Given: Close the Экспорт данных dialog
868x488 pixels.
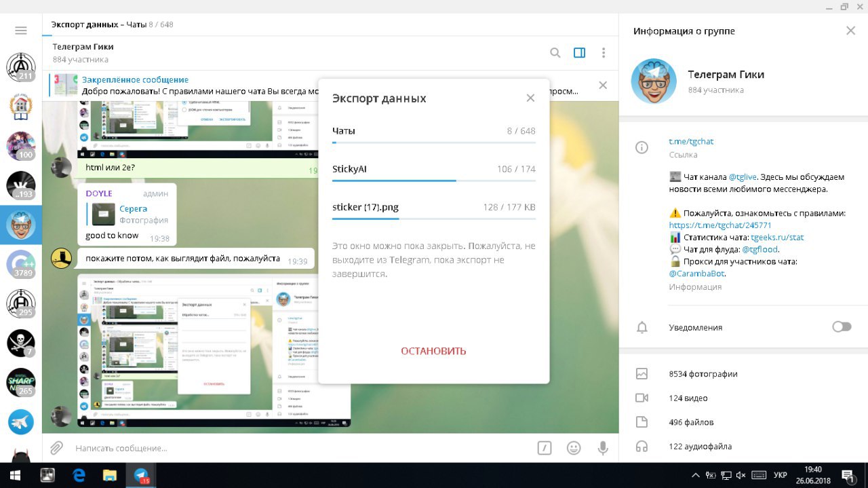Looking at the screenshot, I should [x=530, y=98].
